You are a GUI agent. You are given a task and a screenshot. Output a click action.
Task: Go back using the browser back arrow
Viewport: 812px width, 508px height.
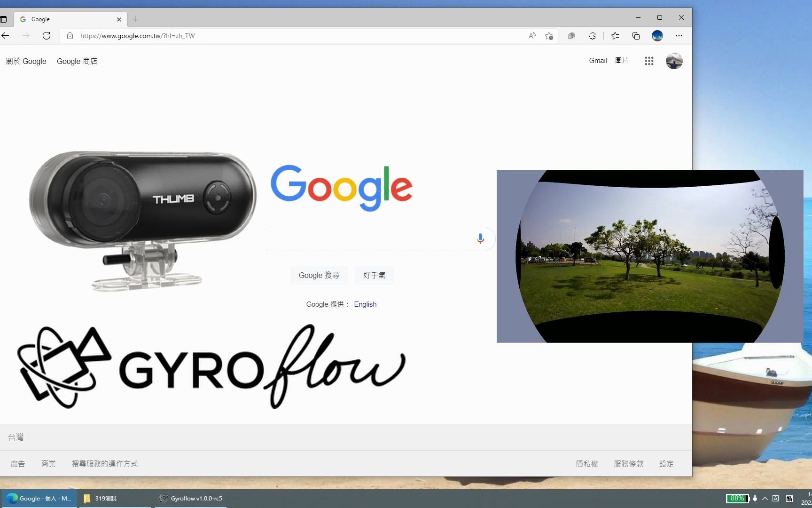pos(5,36)
